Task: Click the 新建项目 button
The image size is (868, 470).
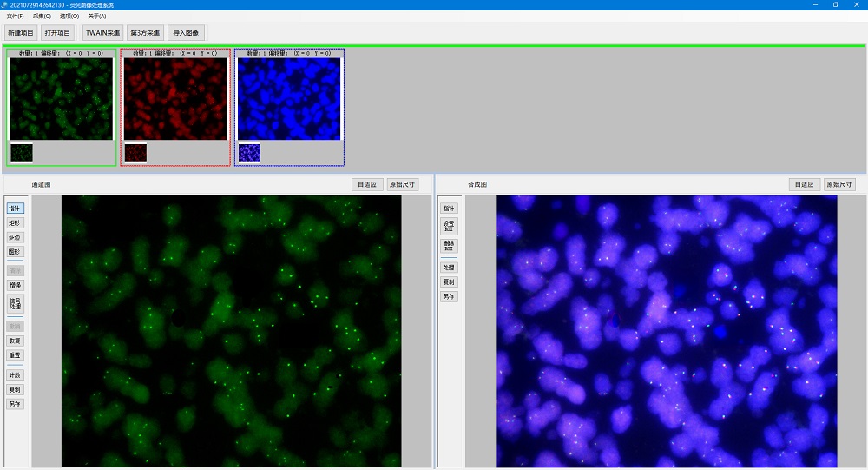Action: pos(21,33)
